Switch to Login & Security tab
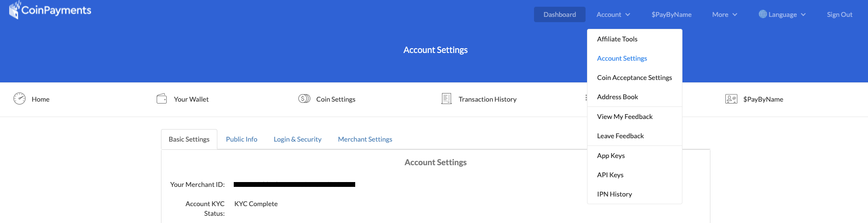Image resolution: width=868 pixels, height=223 pixels. [297, 139]
